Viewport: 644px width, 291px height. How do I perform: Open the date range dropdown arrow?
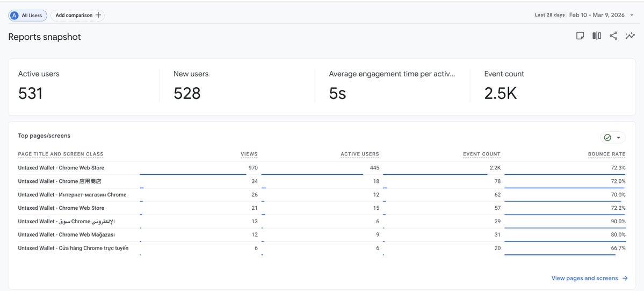pyautogui.click(x=632, y=15)
